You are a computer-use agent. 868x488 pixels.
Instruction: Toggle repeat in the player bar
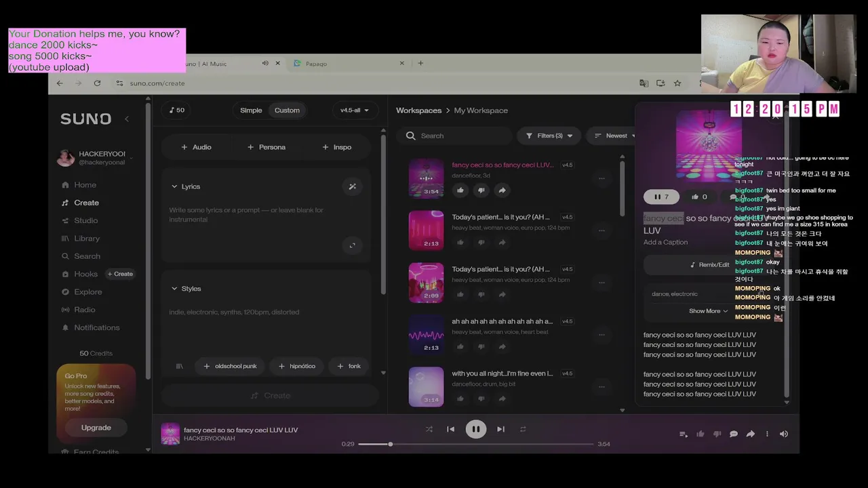click(523, 429)
